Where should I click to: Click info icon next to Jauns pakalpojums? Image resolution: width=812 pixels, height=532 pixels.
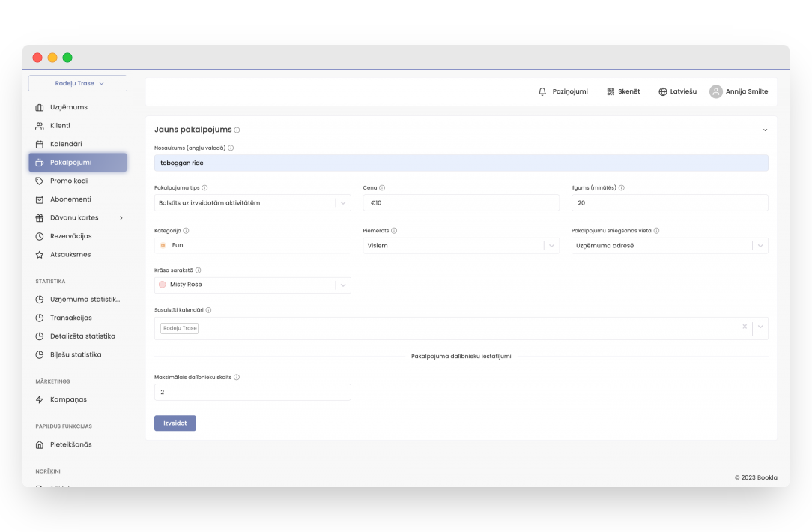tap(237, 130)
